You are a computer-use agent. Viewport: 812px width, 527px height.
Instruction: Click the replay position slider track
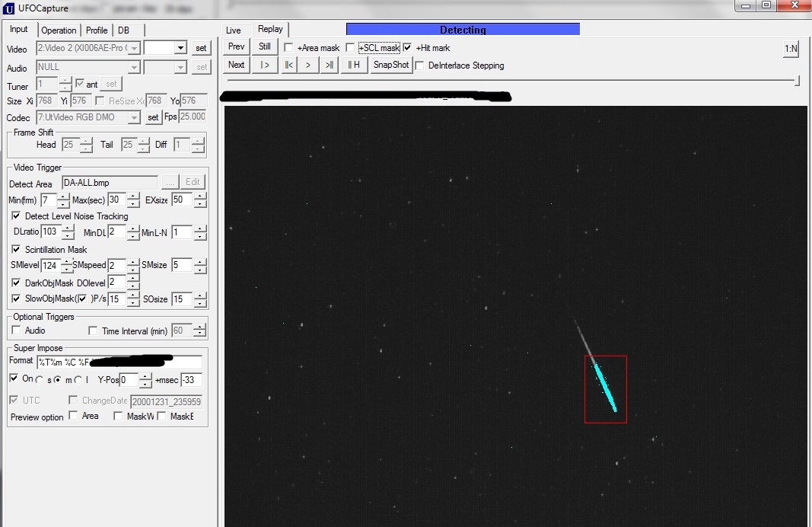510,80
